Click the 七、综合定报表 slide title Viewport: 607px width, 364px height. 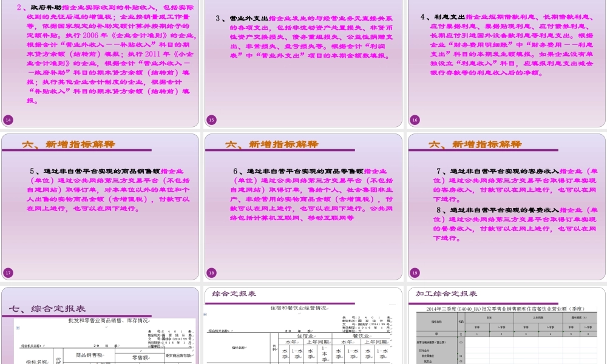tap(47, 309)
